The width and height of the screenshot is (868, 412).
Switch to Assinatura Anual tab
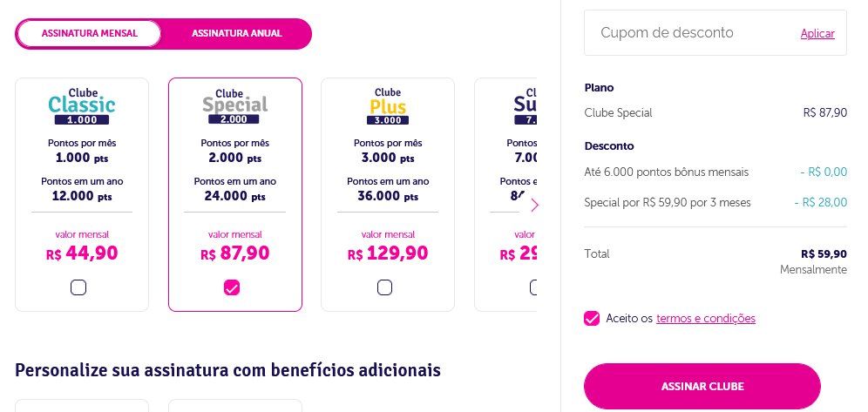(237, 34)
